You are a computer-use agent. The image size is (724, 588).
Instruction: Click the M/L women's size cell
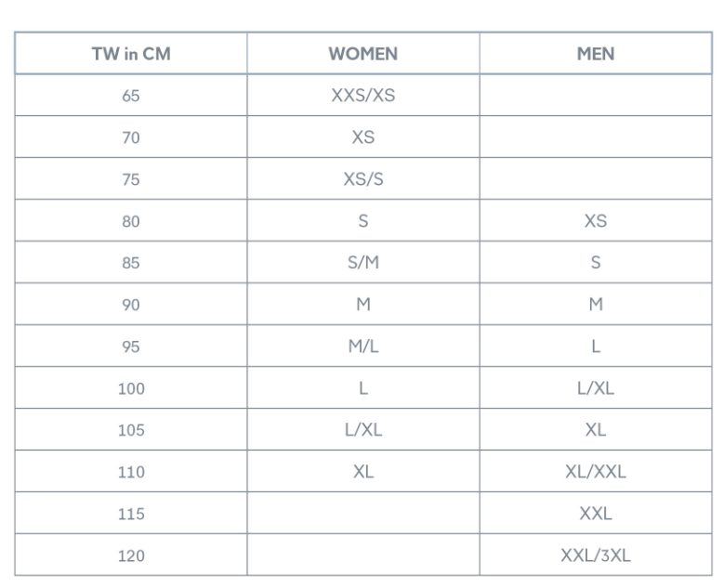click(362, 346)
